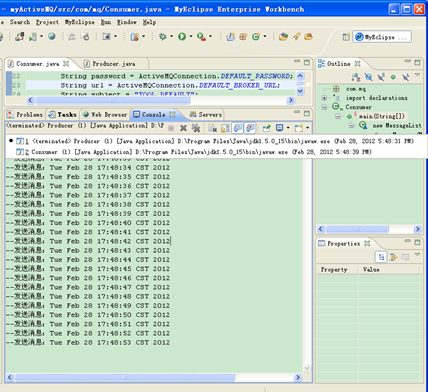Minimize the Console panel view
This screenshot has width=428, height=392.
tap(297, 113)
